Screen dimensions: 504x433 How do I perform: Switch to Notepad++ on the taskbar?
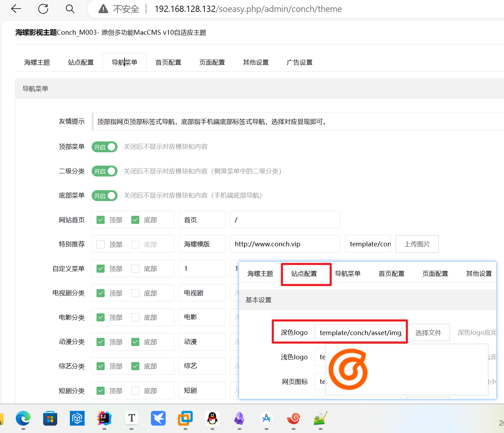coord(320,418)
